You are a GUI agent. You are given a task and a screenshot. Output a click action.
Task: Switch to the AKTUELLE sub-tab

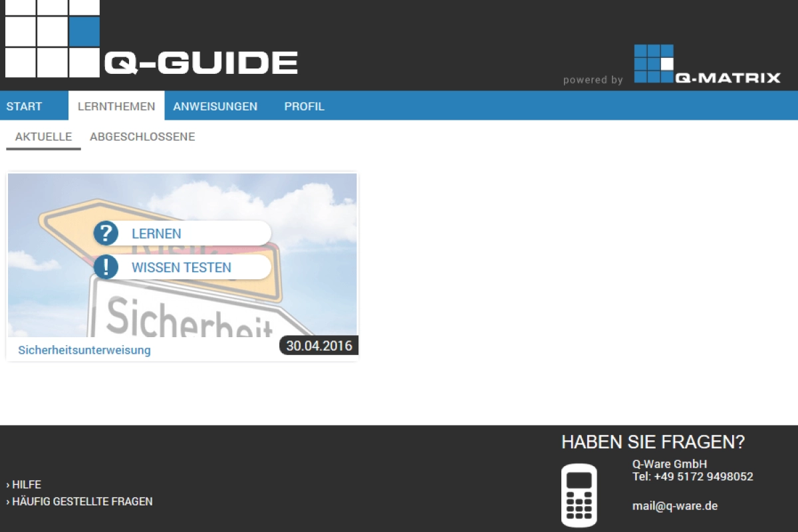point(43,137)
